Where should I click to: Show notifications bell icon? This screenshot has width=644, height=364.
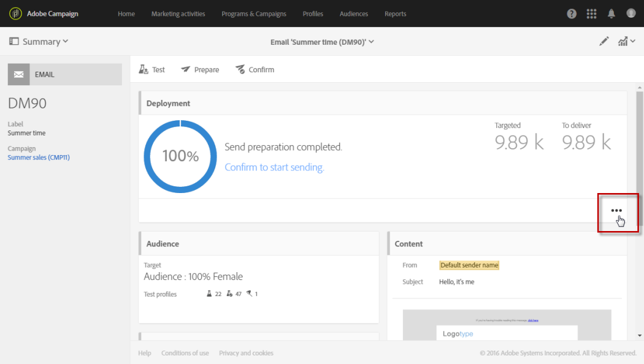[611, 13]
